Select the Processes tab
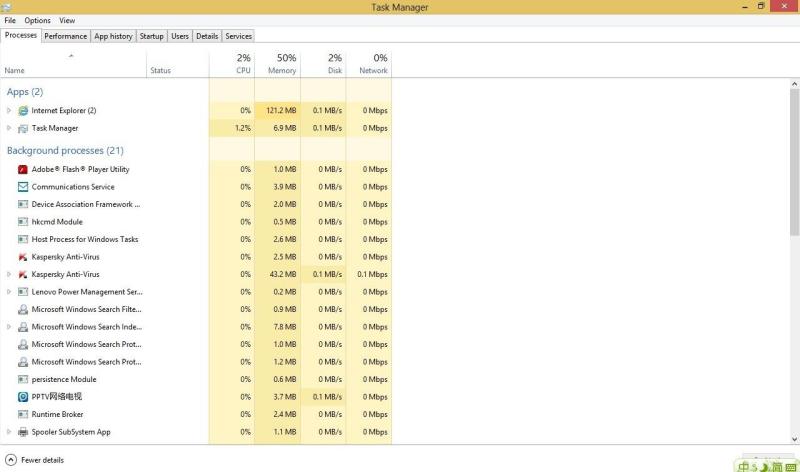Screen dimensions: 800x472 (21, 35)
